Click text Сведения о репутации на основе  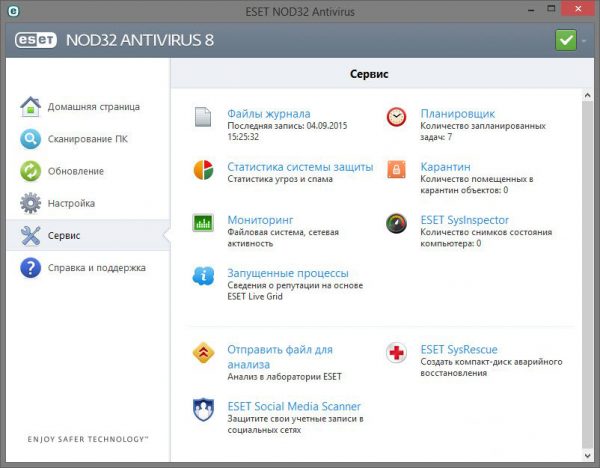click(295, 285)
